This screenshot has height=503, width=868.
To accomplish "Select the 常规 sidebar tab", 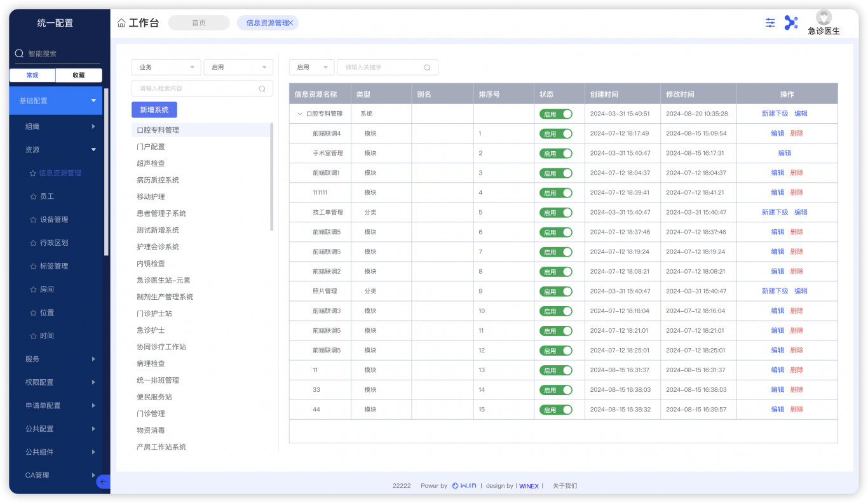I will [x=32, y=75].
